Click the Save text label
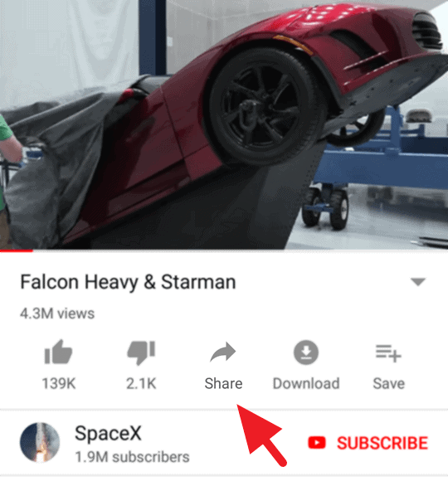This screenshot has width=448, height=491. 389,383
